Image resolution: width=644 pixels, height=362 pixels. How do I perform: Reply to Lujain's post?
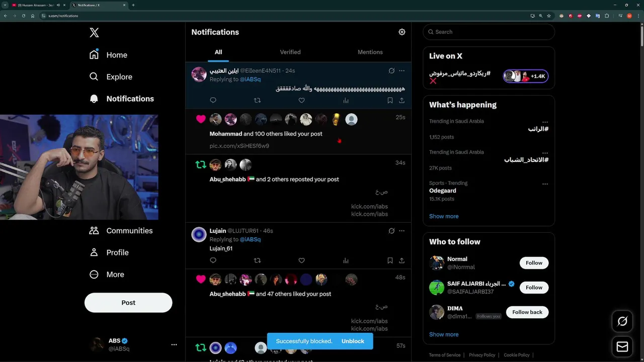213,260
